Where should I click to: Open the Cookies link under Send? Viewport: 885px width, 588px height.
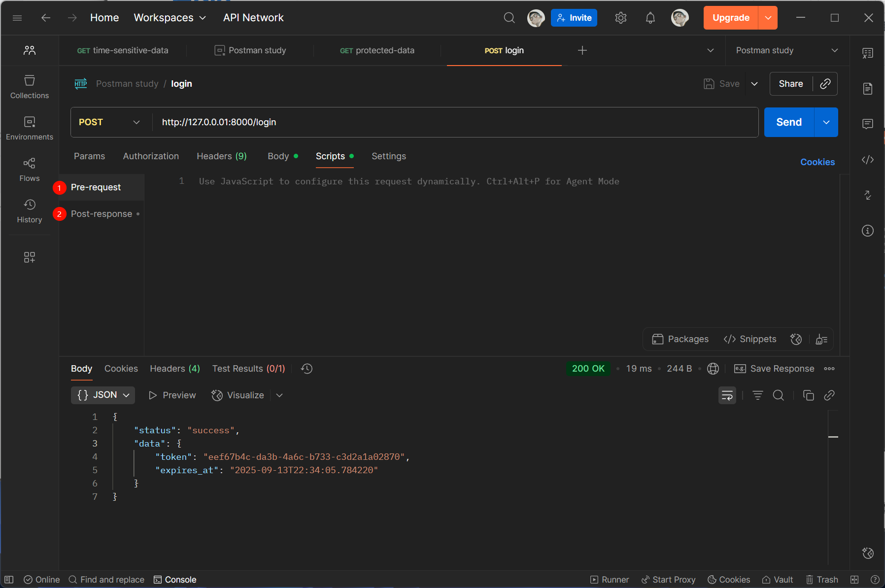pos(817,162)
